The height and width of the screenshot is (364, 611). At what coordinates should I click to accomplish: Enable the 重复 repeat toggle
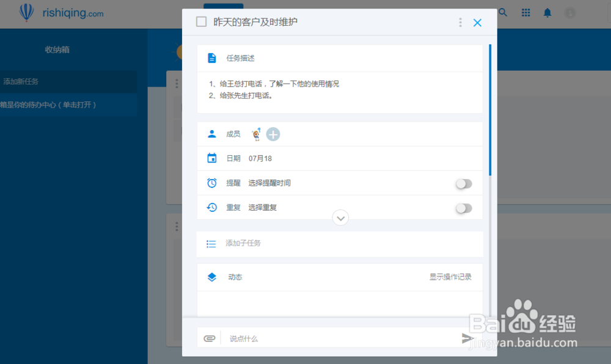pos(464,207)
